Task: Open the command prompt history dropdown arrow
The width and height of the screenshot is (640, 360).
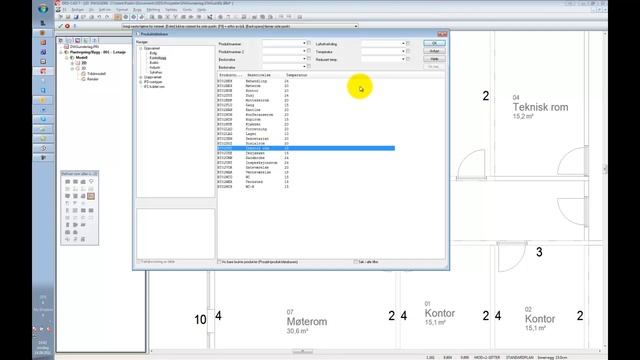Action: pyautogui.click(x=356, y=26)
